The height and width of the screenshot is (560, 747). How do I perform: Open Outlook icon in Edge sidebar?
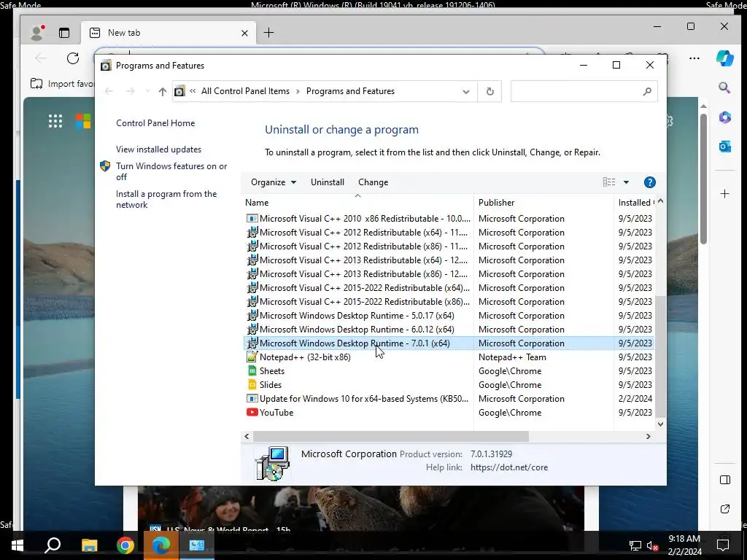pos(724,147)
